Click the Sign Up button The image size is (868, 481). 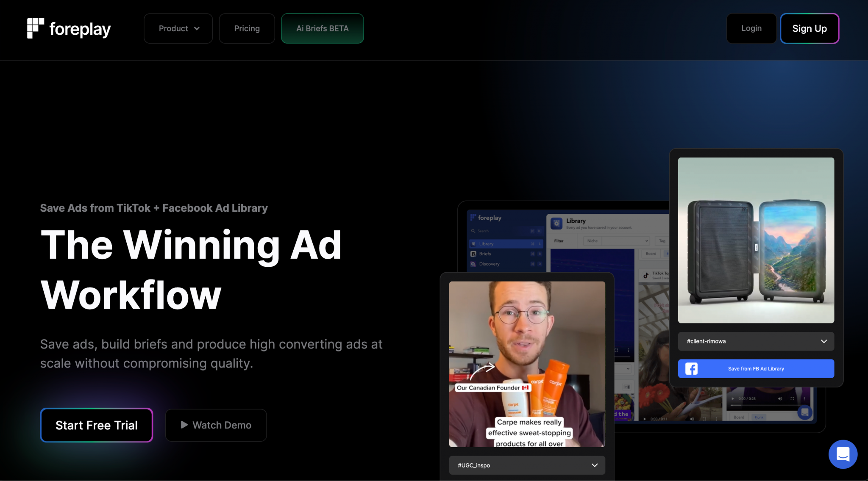[x=810, y=28]
